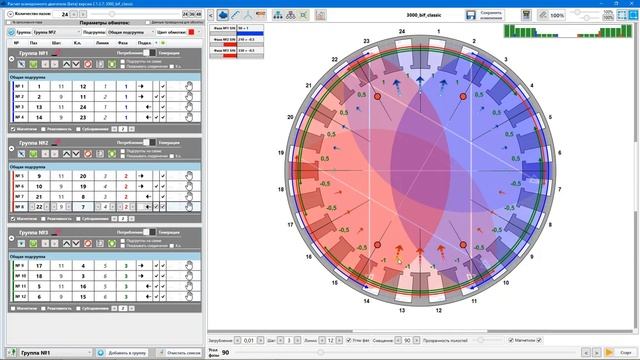This screenshot has width=640, height=360.
Task: Click the clear list button
Action: coord(180,352)
